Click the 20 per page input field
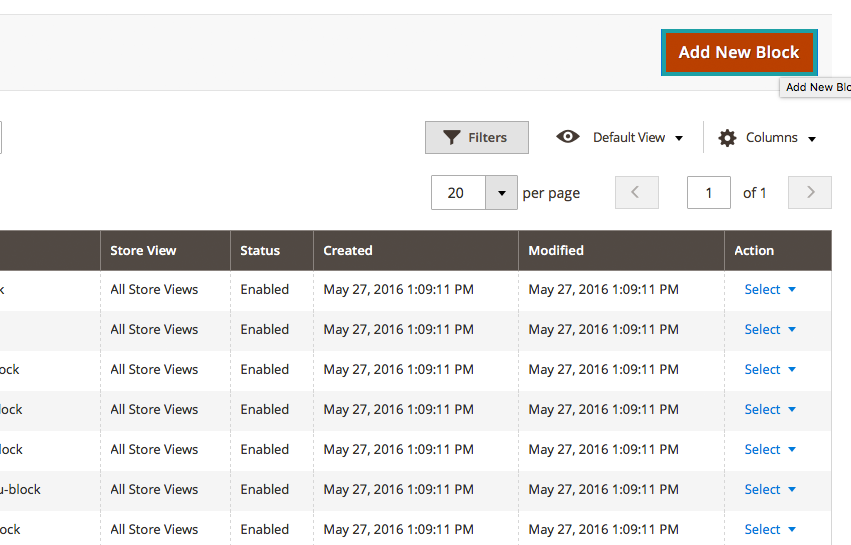This screenshot has height=545, width=851. (458, 193)
